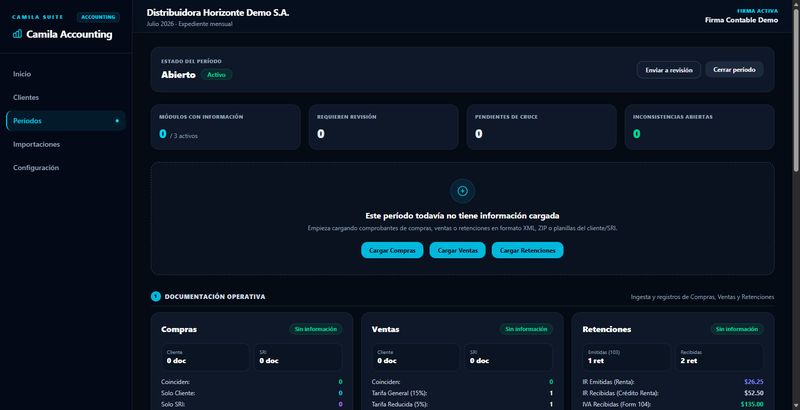Image resolution: width=800 pixels, height=410 pixels.
Task: Open Configuración in the sidebar
Action: [65, 168]
